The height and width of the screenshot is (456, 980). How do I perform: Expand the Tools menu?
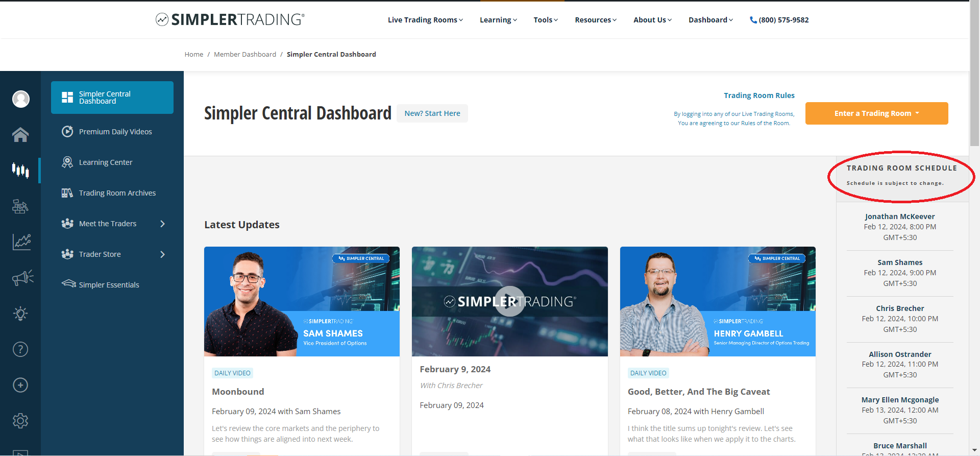546,20
